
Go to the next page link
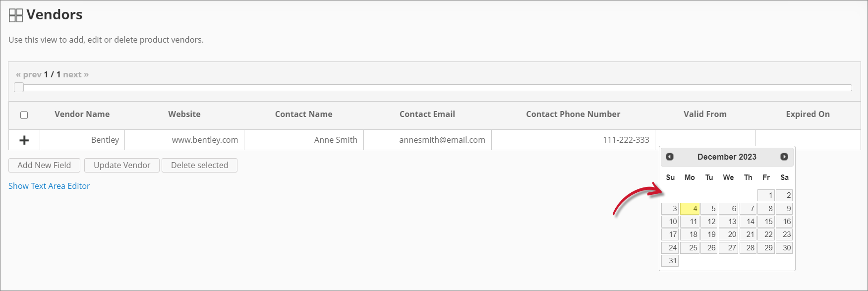click(x=75, y=74)
